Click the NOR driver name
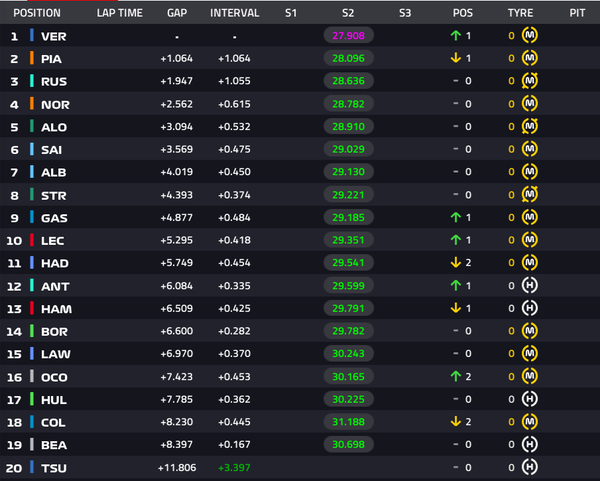This screenshot has width=600, height=481. pos(55,104)
